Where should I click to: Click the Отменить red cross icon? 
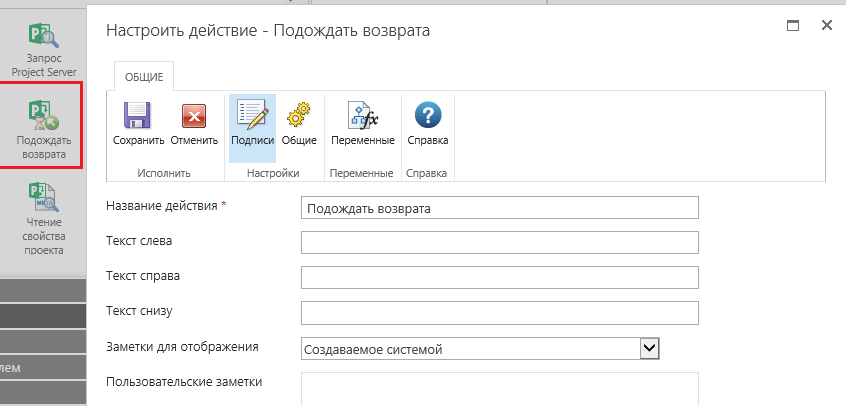pos(194,116)
